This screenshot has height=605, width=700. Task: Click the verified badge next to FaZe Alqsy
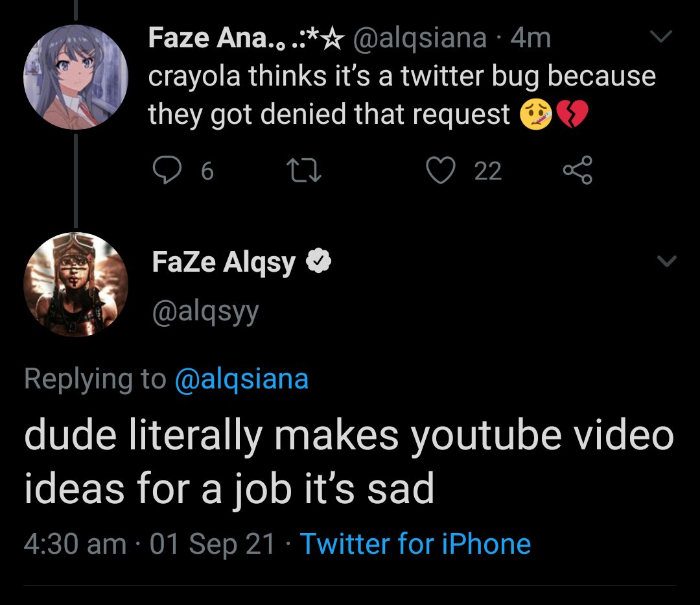pyautogui.click(x=318, y=262)
